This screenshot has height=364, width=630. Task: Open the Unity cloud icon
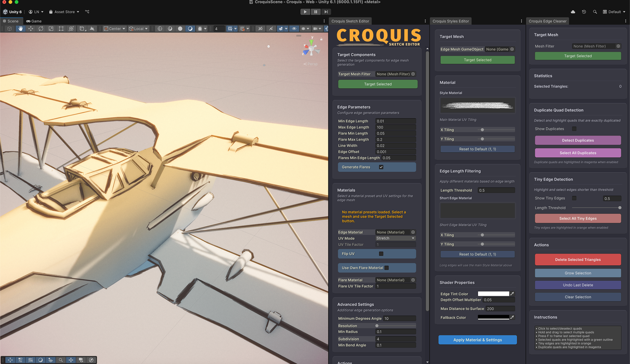(x=573, y=12)
